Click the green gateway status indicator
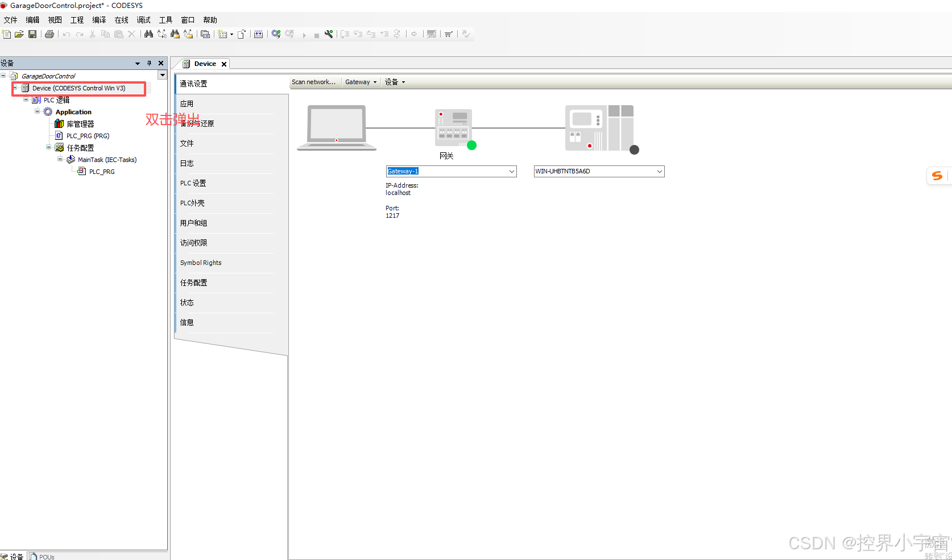This screenshot has width=952, height=560. click(x=471, y=146)
